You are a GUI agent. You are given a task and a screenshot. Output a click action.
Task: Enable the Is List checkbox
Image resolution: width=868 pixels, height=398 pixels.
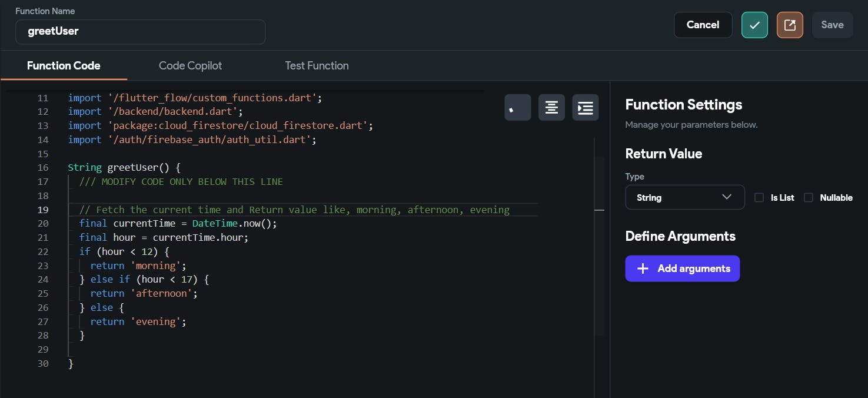[759, 198]
